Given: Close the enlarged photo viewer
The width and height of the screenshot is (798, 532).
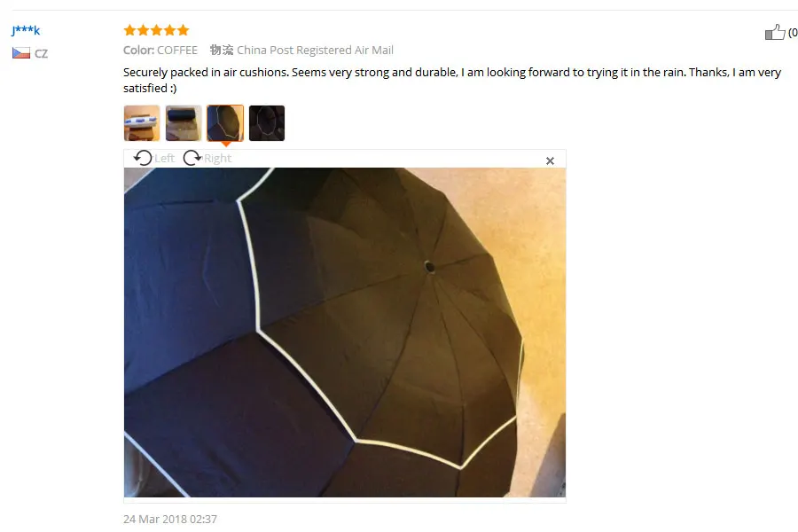Looking at the screenshot, I should (550, 160).
